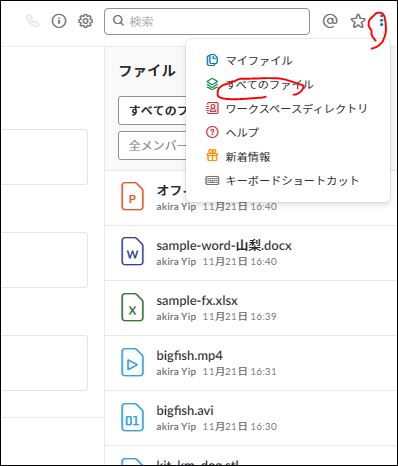The image size is (398, 466).
Task: Toggle the three-dot more menu
Action: 381,21
